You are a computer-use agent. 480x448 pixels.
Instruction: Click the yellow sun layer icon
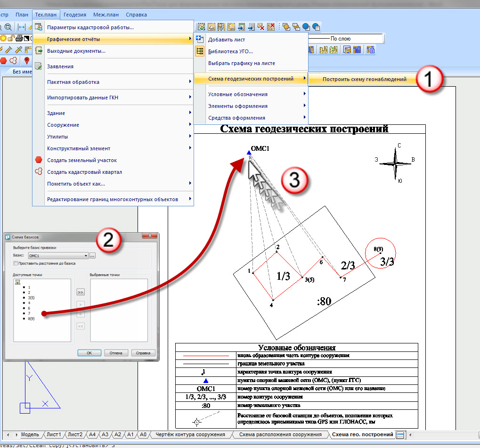pos(3,38)
